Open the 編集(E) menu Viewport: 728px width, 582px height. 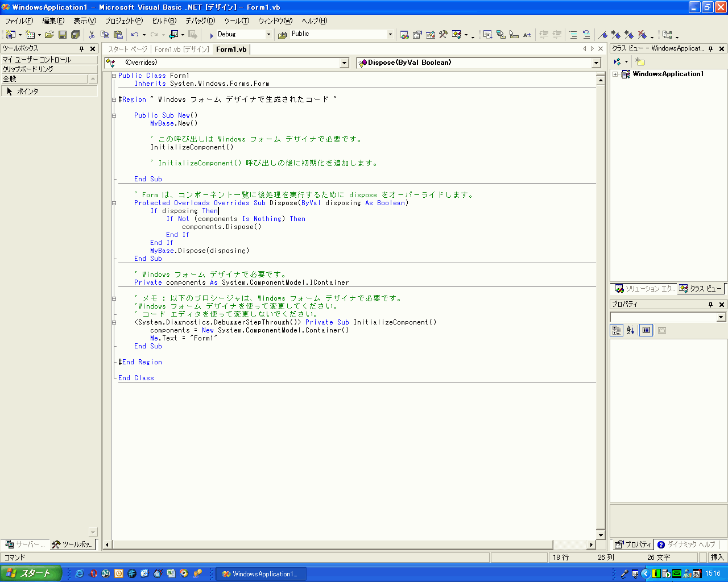53,20
